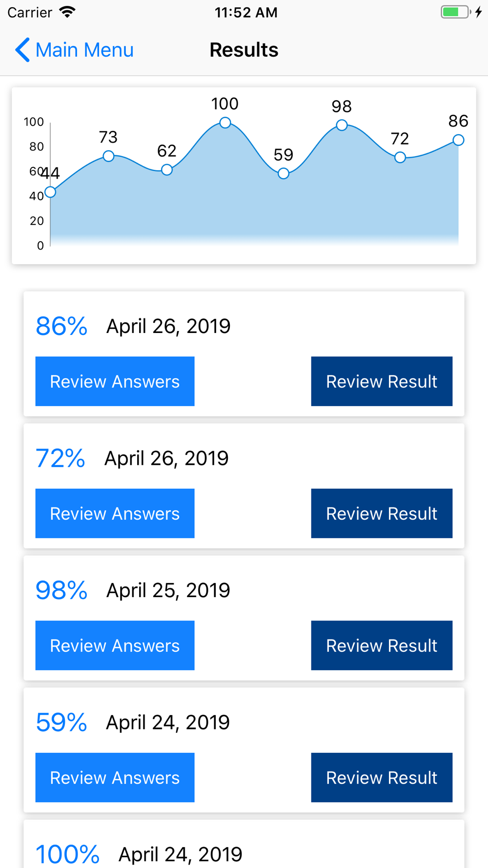Tap the battery charging status icon

pyautogui.click(x=461, y=12)
